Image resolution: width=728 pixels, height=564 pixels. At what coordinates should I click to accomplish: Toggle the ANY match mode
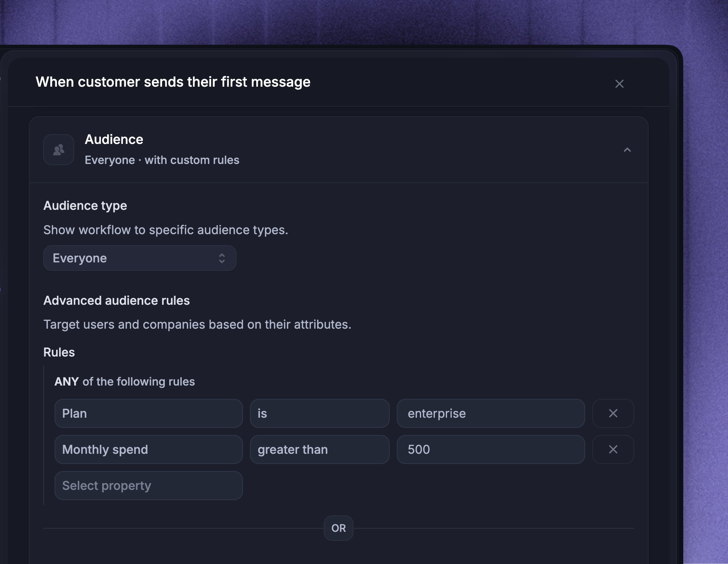[x=67, y=382]
